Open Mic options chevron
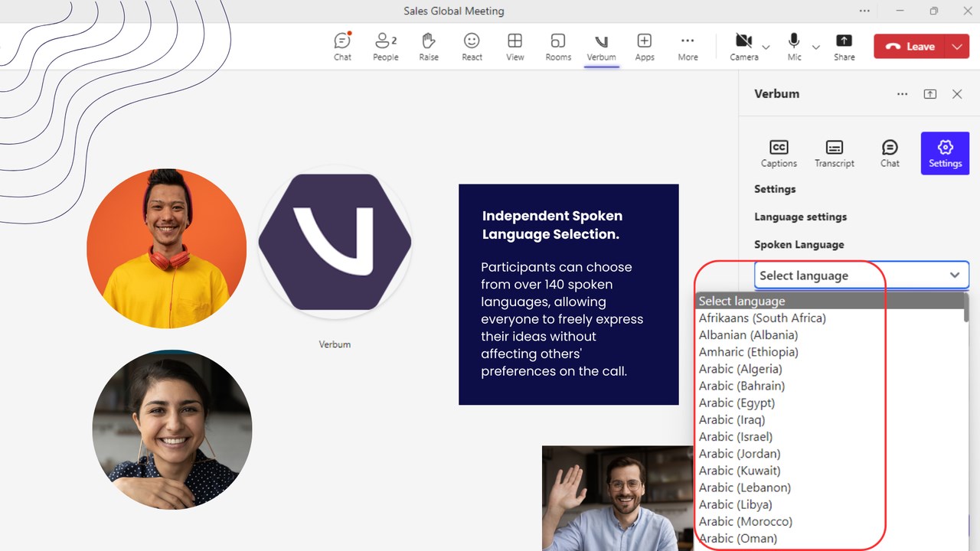Screen dimensions: 980x551 816,47
